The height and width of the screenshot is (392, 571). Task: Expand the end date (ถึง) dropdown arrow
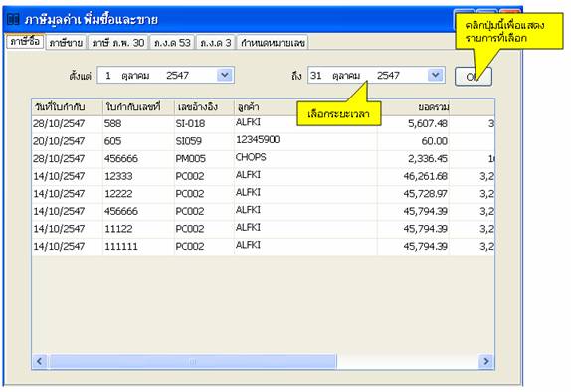pyautogui.click(x=435, y=75)
